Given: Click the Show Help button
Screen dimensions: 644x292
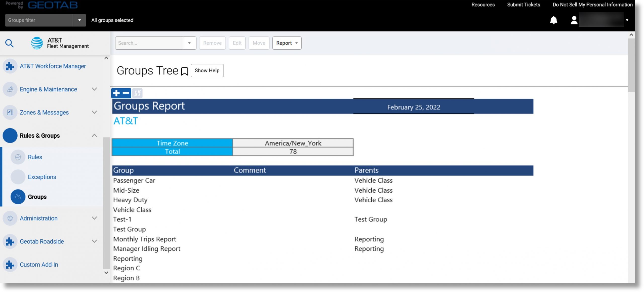Looking at the screenshot, I should (x=207, y=70).
